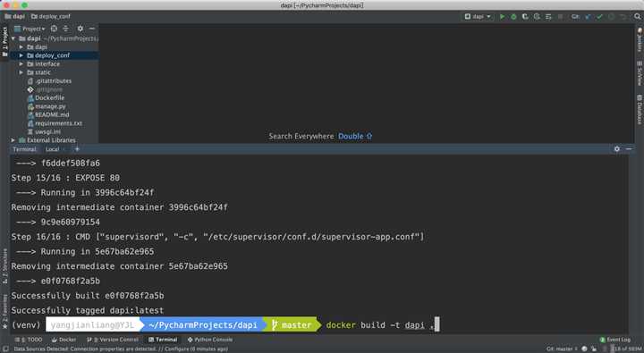Click Git master branch status bar widget
This screenshot has width=644, height=353.
click(x=561, y=349)
